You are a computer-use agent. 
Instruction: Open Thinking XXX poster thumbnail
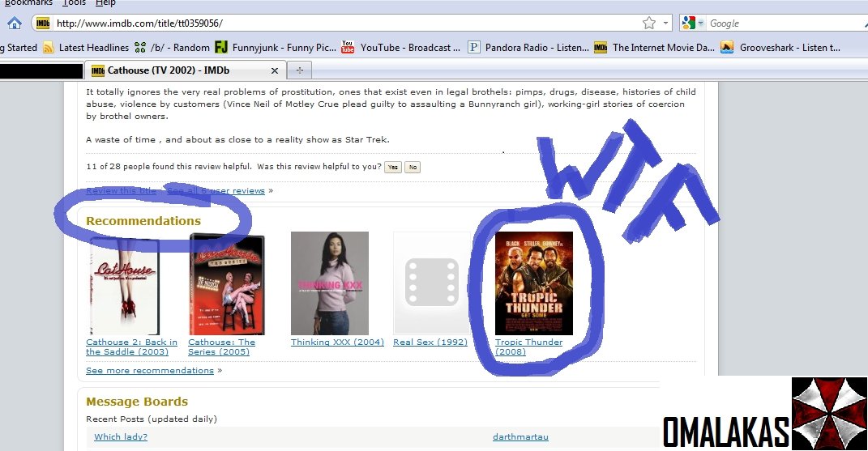pyautogui.click(x=330, y=283)
